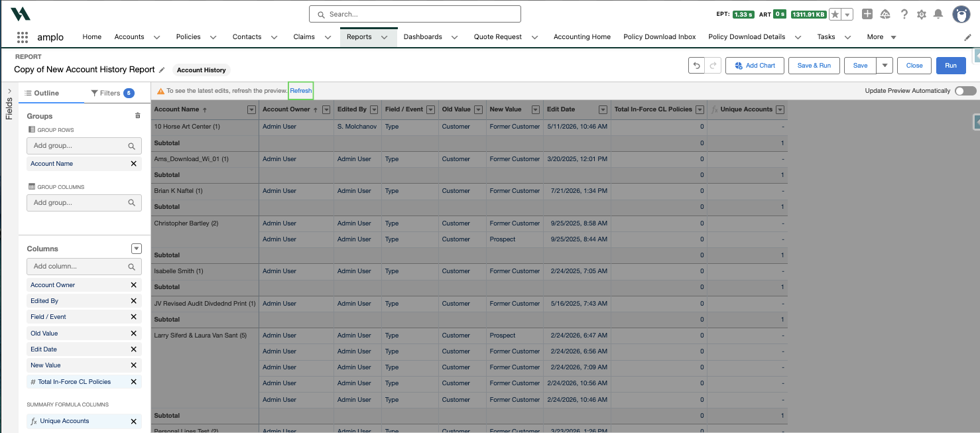Open Edit Date column header dropdown
The width and height of the screenshot is (980, 433).
(x=603, y=109)
